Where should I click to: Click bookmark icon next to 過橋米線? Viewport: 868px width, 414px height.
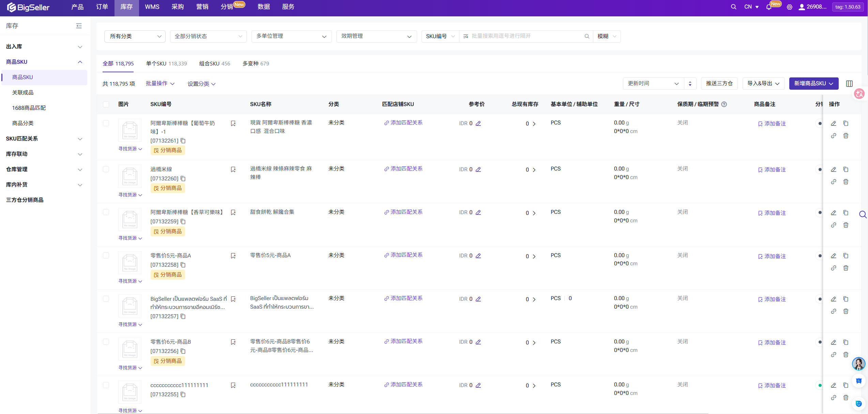tap(233, 169)
